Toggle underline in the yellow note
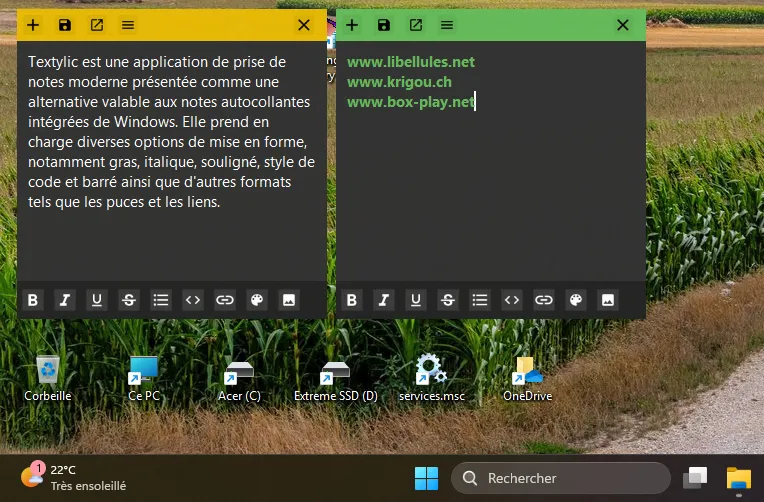This screenshot has height=502, width=764. click(96, 300)
